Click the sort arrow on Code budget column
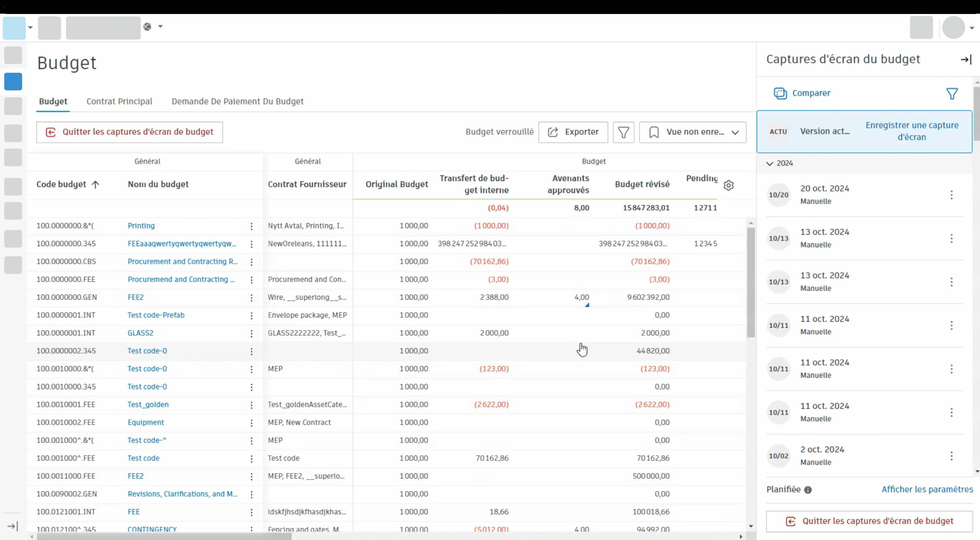 point(95,184)
